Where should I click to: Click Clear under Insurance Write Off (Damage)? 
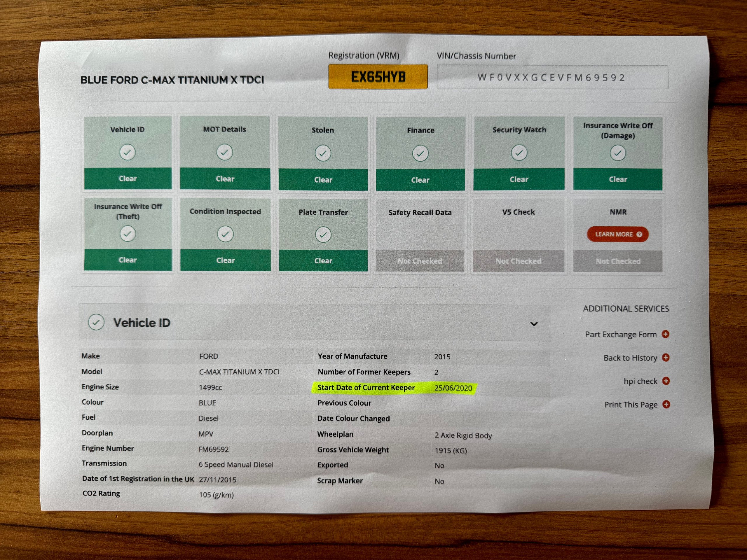point(618,180)
